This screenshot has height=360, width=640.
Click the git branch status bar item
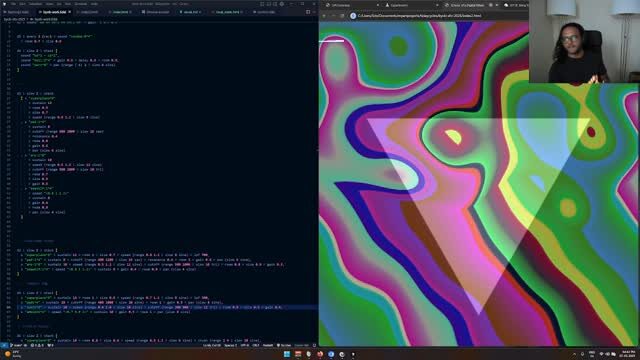tap(17, 345)
